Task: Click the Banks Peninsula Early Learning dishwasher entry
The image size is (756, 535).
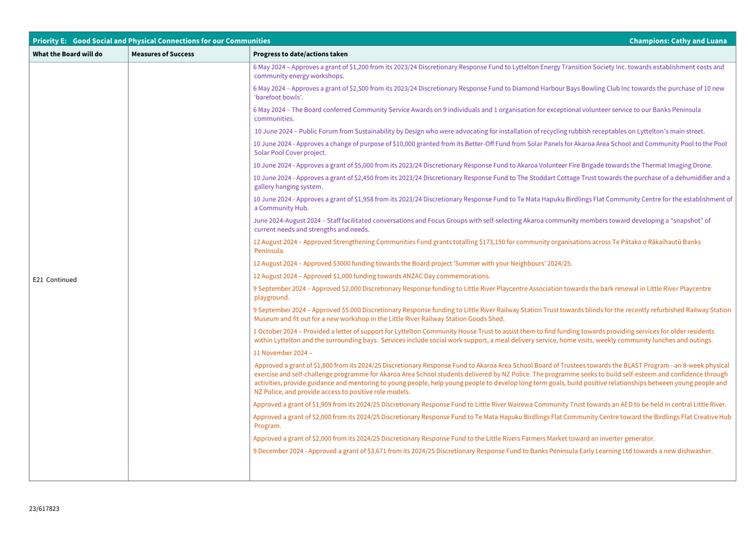Action: (483, 451)
